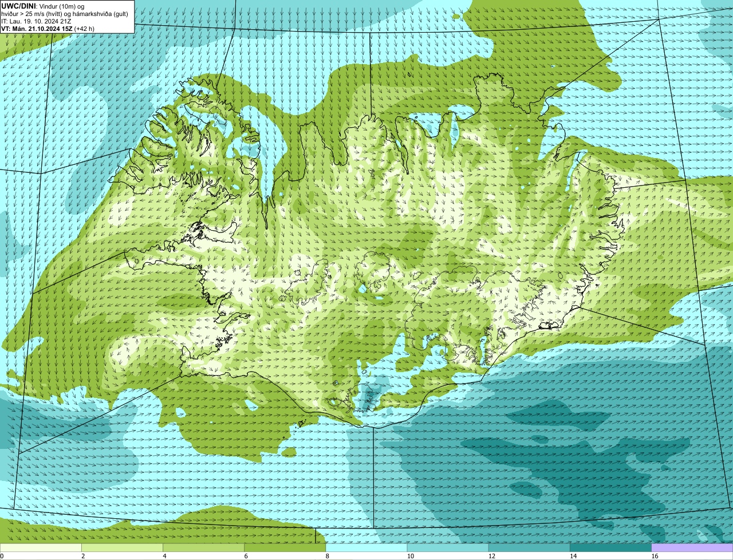Image resolution: width=733 pixels, height=560 pixels.
Task: Click the 4–6 m/s medium green legend swatch
Action: point(204,548)
